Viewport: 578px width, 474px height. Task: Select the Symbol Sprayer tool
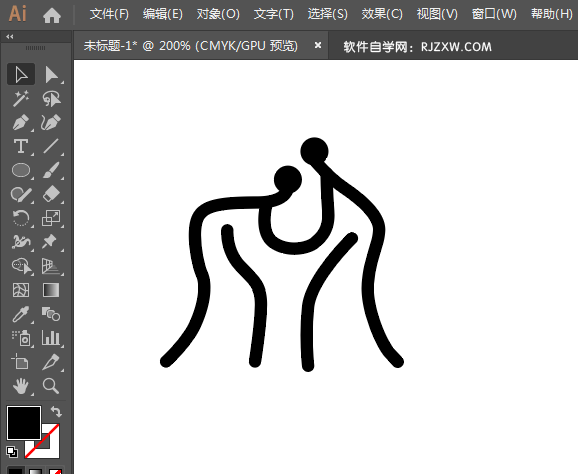pos(21,338)
